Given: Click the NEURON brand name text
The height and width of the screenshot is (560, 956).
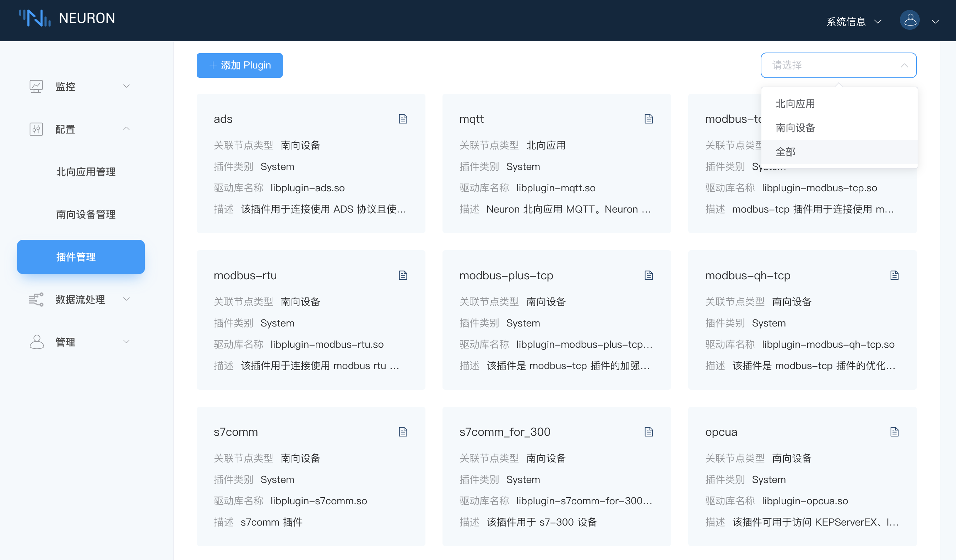Looking at the screenshot, I should tap(87, 18).
